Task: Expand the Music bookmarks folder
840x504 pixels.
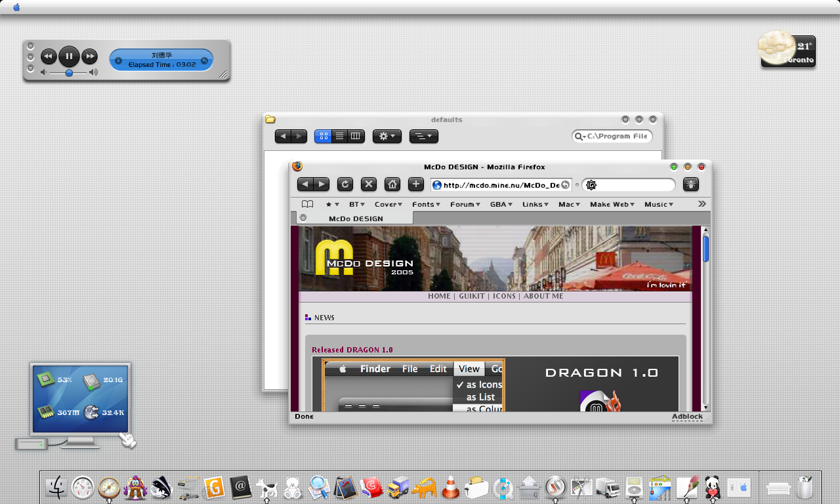Action: 659,204
